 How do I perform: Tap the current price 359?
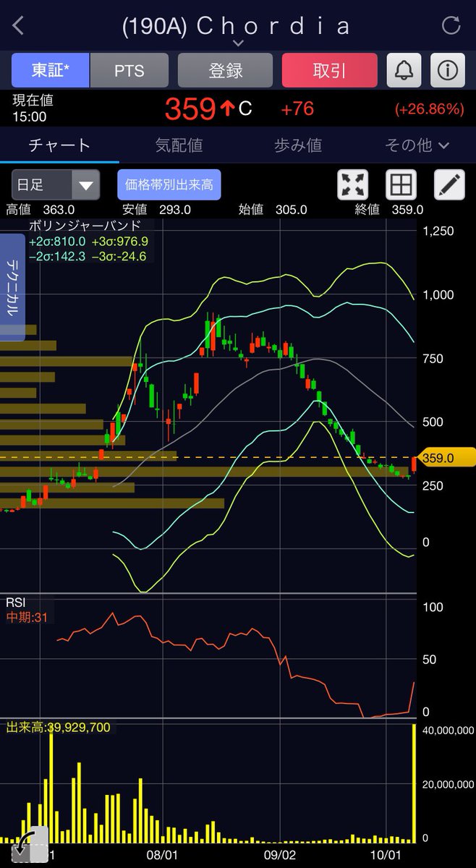[x=190, y=109]
